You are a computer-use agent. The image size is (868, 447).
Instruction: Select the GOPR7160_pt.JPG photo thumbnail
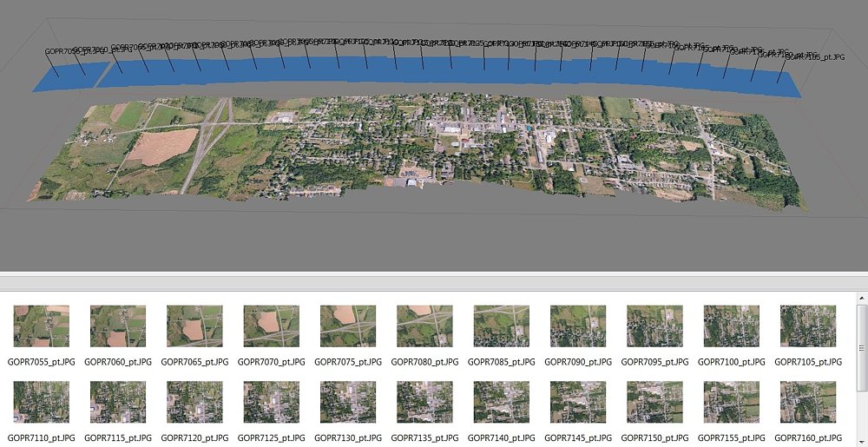pyautogui.click(x=807, y=403)
